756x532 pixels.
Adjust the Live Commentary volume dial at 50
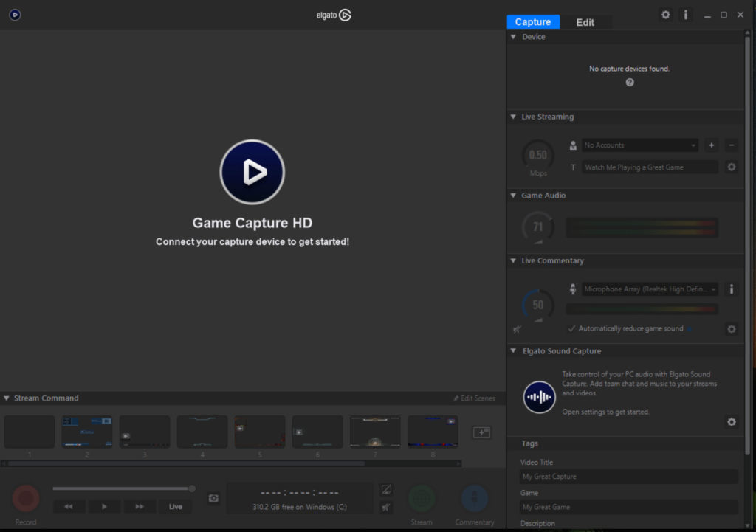(x=538, y=305)
